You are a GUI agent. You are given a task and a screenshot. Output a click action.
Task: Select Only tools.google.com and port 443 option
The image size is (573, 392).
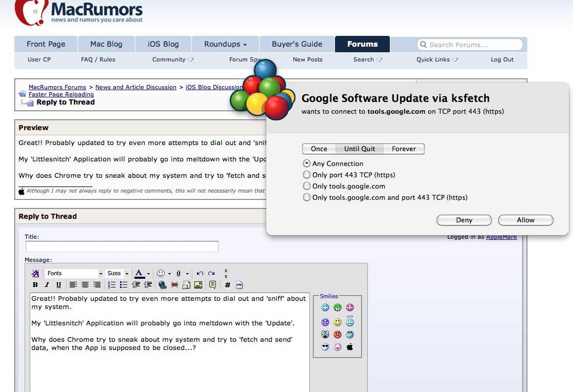[x=307, y=197]
